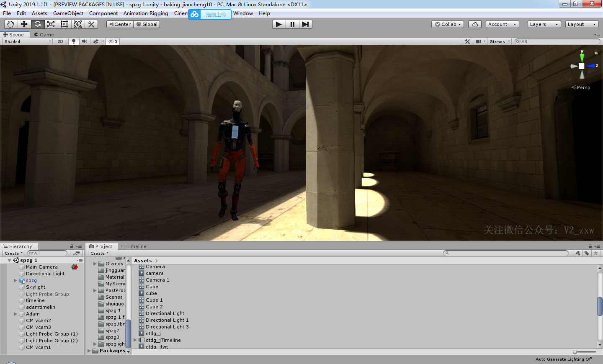Screen dimensions: 603x364
Task: Click the spzg prefab cube icon
Action: pos(22,280)
